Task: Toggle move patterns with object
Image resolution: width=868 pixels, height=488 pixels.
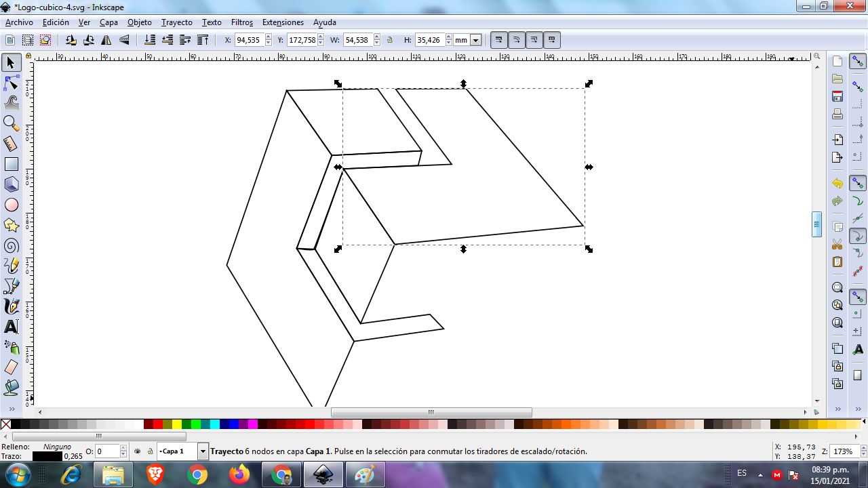Action: point(552,40)
